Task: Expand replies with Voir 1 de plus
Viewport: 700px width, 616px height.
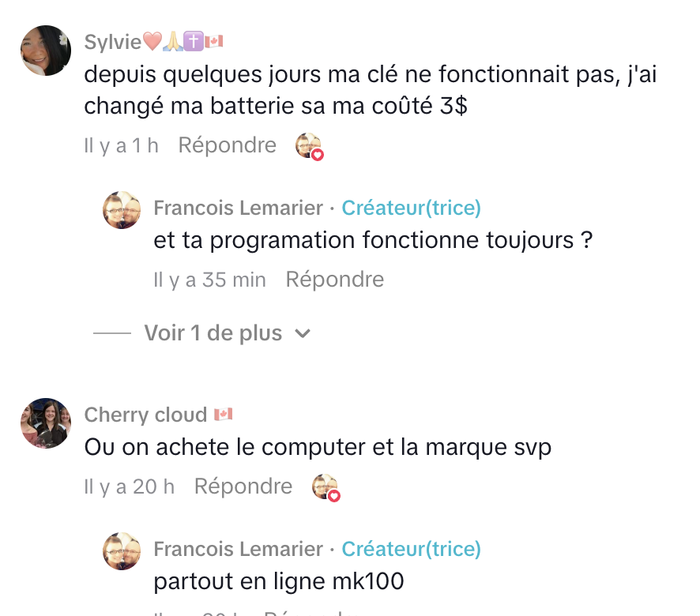Action: [x=213, y=333]
